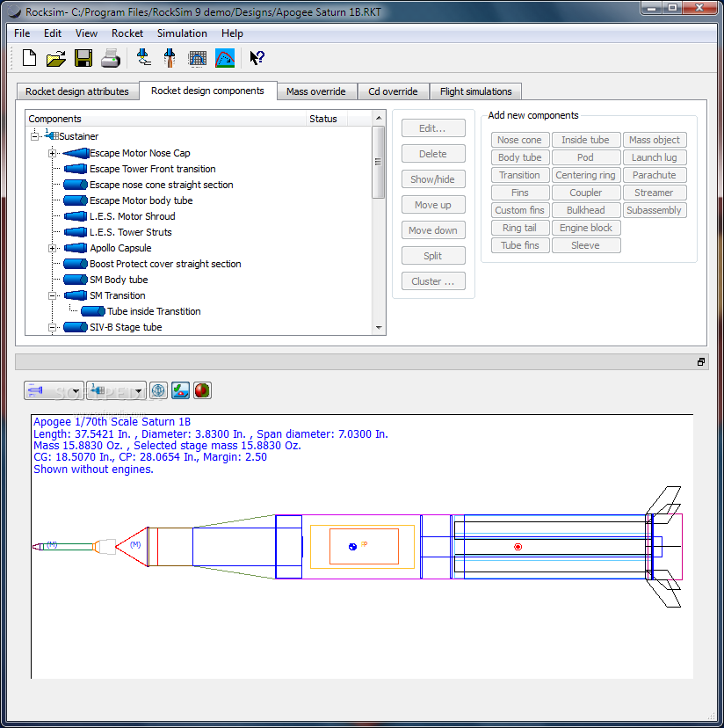Click the restore pane icon on the divider bar
This screenshot has width=724, height=728.
tap(701, 361)
